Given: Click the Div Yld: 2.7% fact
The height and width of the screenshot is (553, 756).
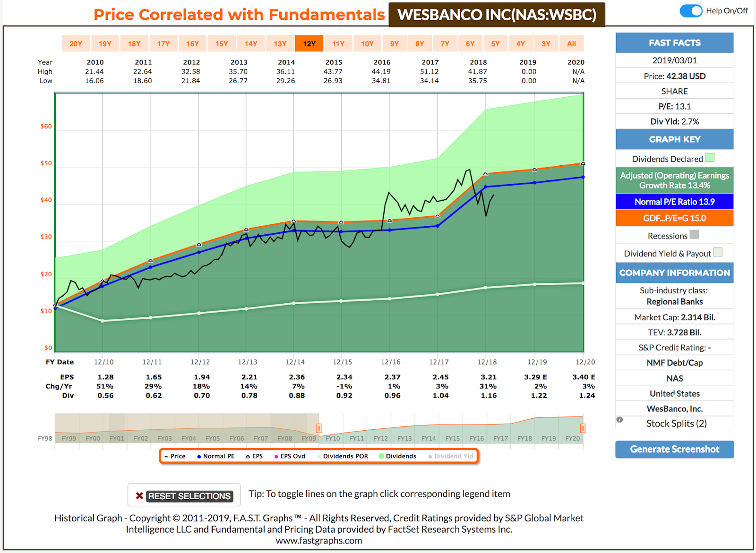Looking at the screenshot, I should 675,121.
